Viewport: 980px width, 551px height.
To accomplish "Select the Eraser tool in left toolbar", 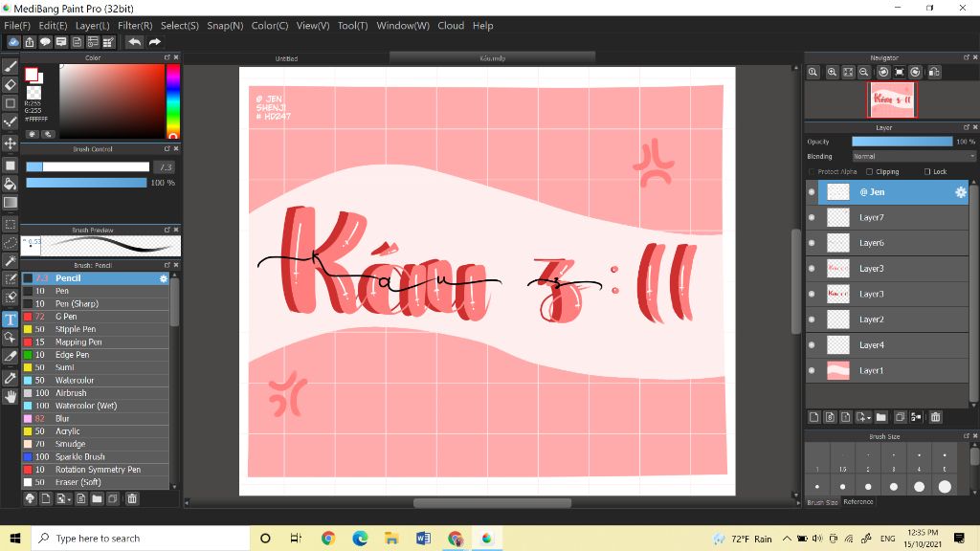I will click(x=10, y=84).
